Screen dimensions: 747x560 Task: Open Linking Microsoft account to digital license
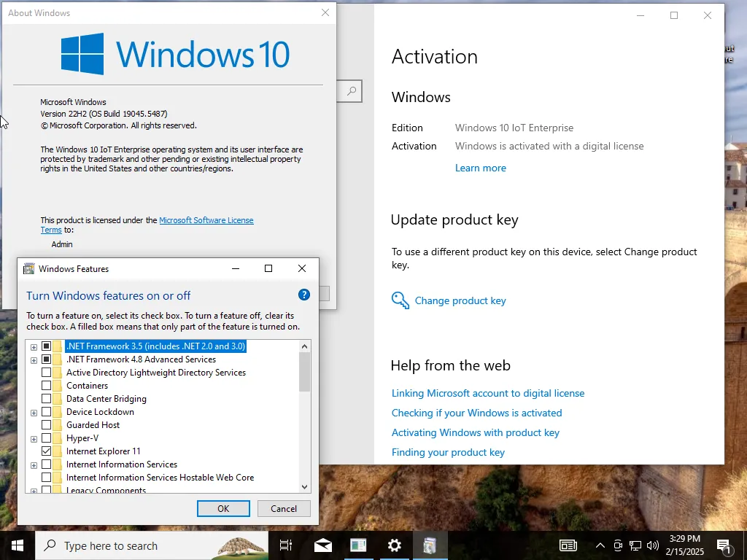pyautogui.click(x=488, y=393)
